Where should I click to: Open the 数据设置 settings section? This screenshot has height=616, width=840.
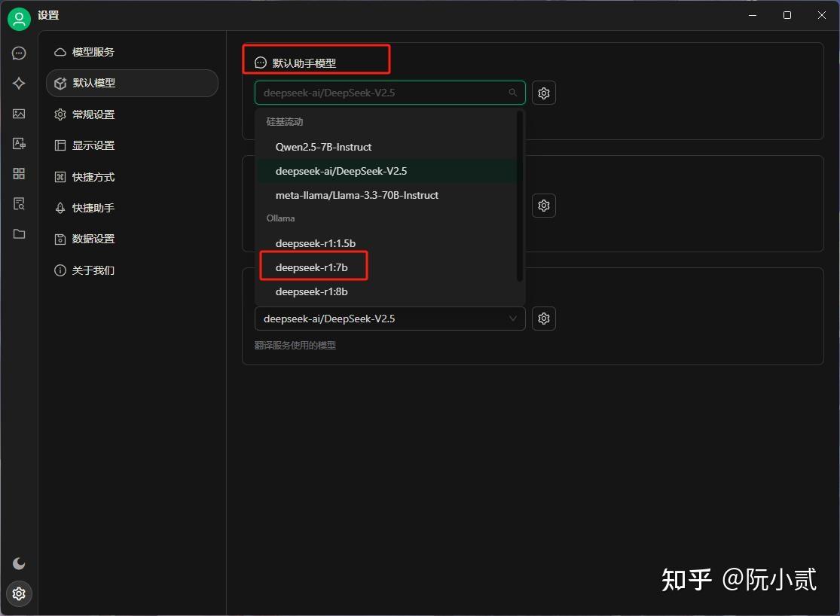pyautogui.click(x=132, y=239)
